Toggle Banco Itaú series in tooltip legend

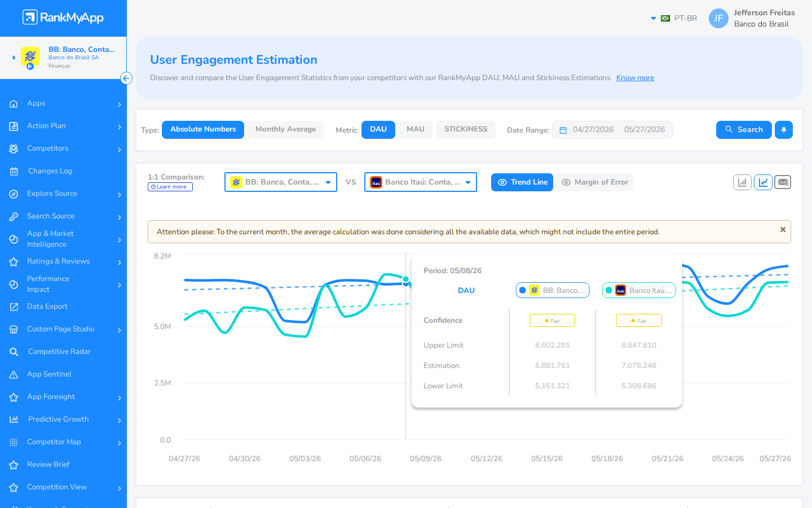[x=639, y=290]
